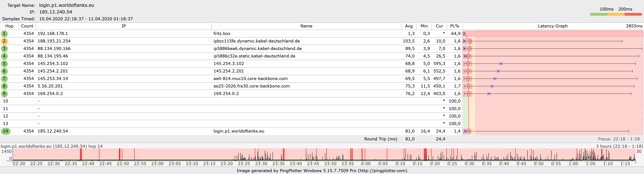Select hop 9 badge beside 169.254.0.2

(x=4, y=93)
